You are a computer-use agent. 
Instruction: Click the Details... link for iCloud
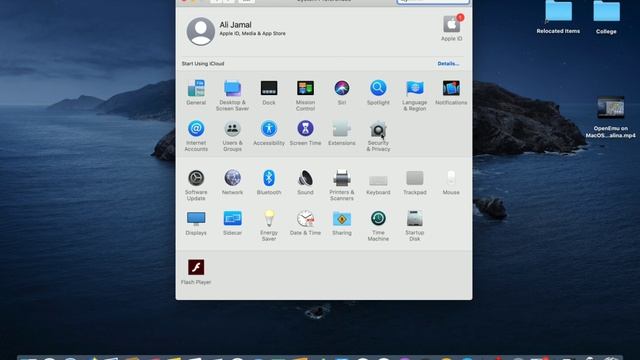point(448,64)
